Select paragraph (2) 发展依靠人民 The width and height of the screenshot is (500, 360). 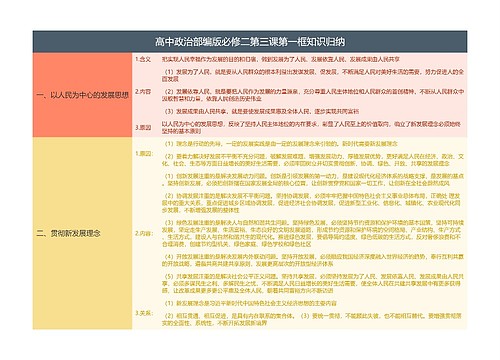(x=313, y=95)
